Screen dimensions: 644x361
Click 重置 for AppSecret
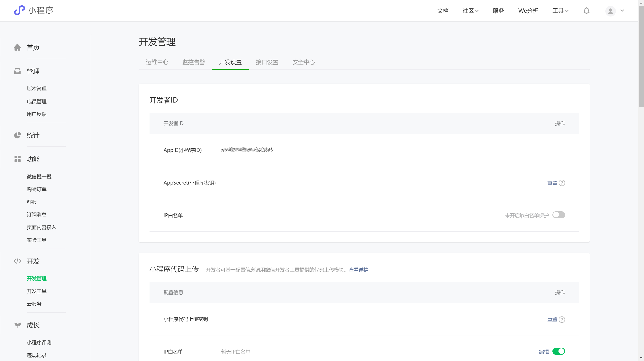pos(552,183)
